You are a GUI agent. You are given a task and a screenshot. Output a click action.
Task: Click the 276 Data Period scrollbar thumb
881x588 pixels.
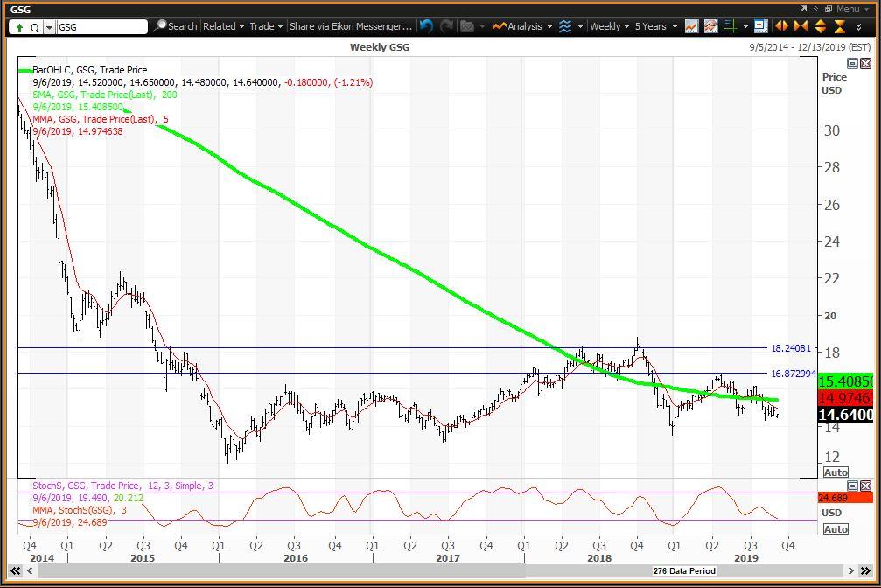tap(684, 570)
